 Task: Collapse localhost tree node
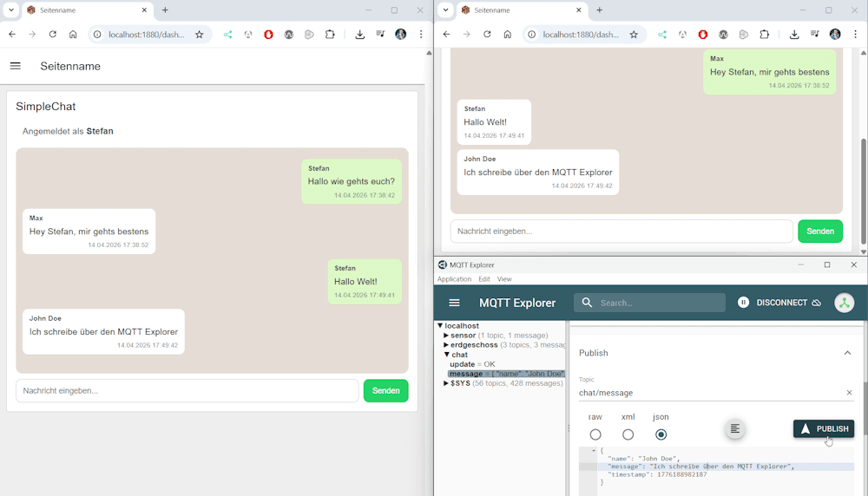(x=441, y=326)
